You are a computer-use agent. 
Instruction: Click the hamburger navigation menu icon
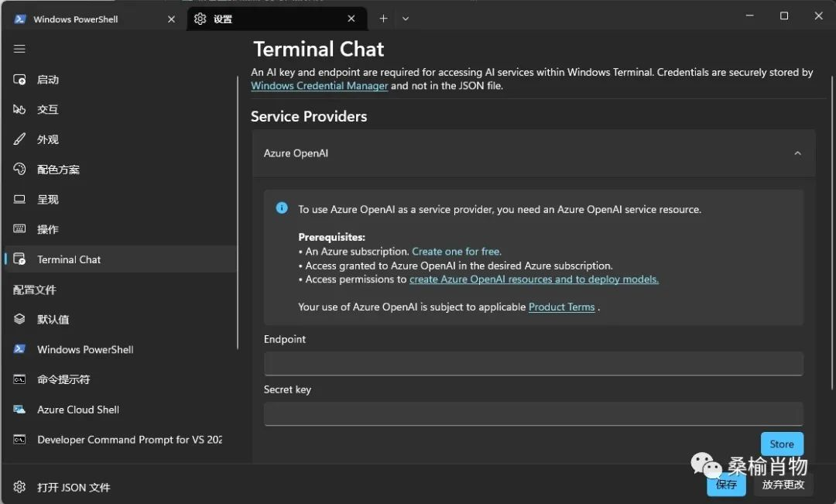coord(19,49)
